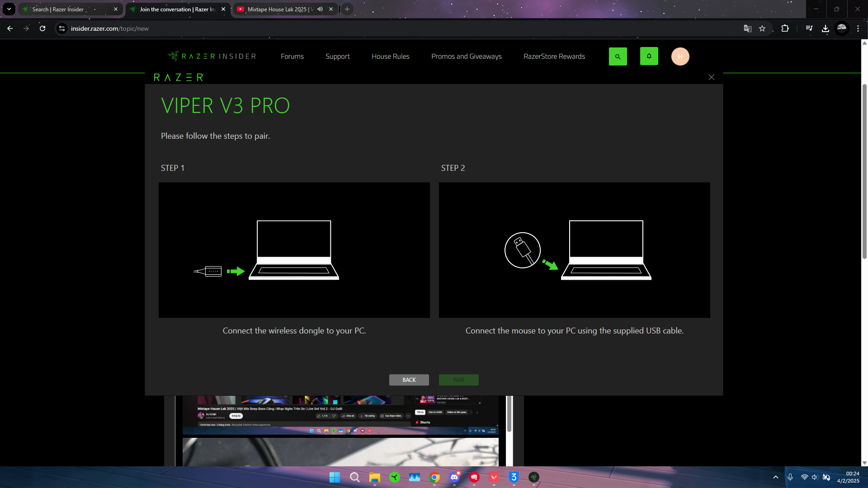Close the Viper V3 Pro pairing dialog
The image size is (868, 488).
(712, 77)
